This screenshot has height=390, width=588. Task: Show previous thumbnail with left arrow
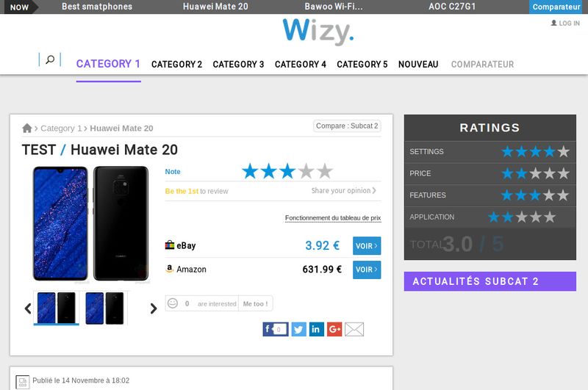coord(28,308)
